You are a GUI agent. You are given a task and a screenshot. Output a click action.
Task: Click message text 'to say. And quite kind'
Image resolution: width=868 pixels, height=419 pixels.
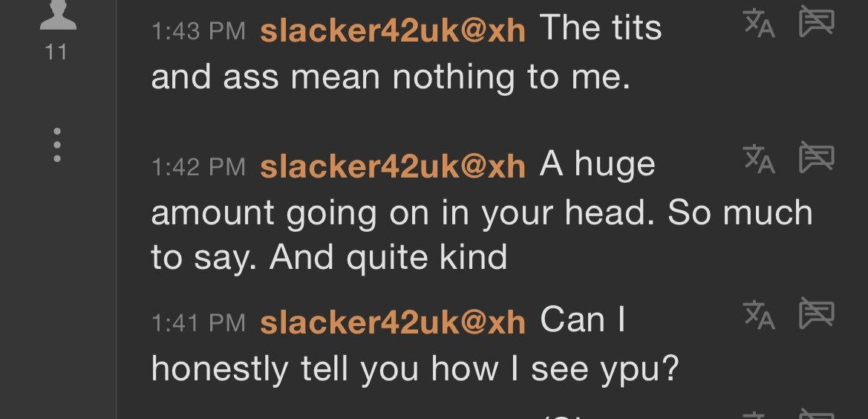329,259
